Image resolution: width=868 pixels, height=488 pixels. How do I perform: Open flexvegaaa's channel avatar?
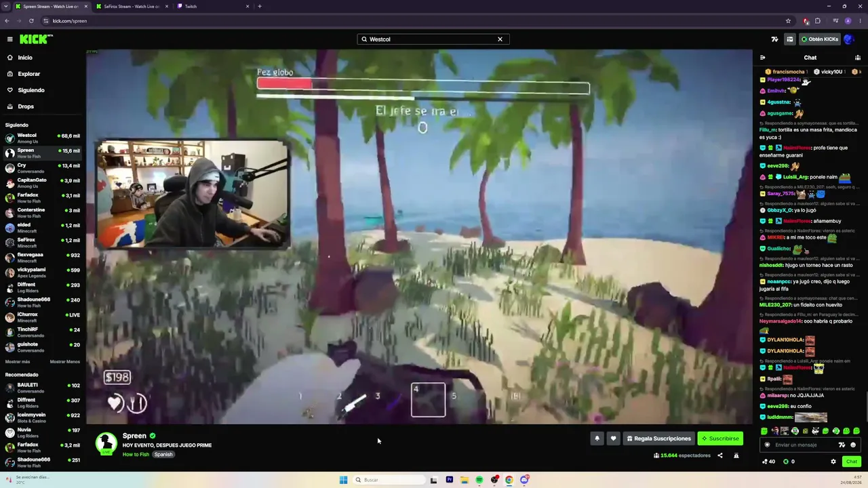click(9, 258)
